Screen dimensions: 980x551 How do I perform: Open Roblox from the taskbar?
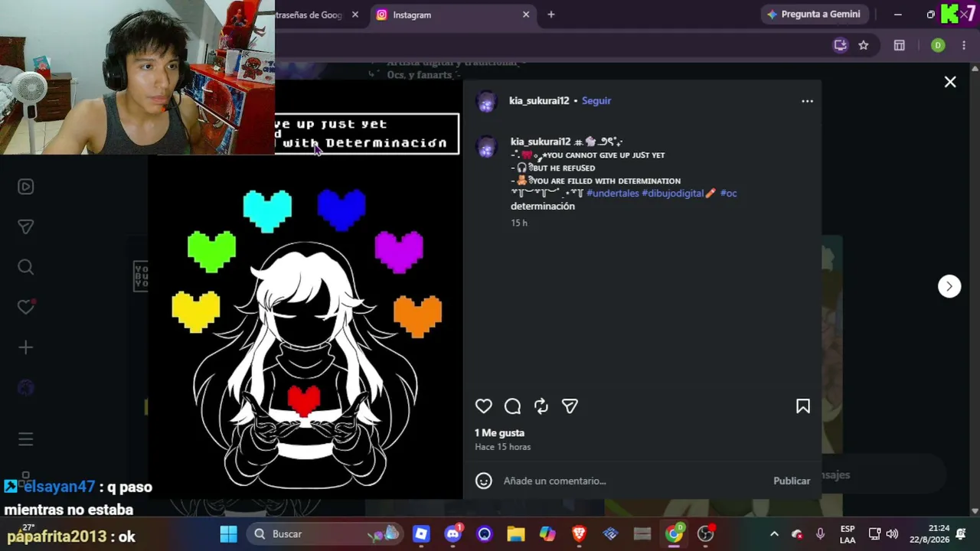click(x=421, y=534)
